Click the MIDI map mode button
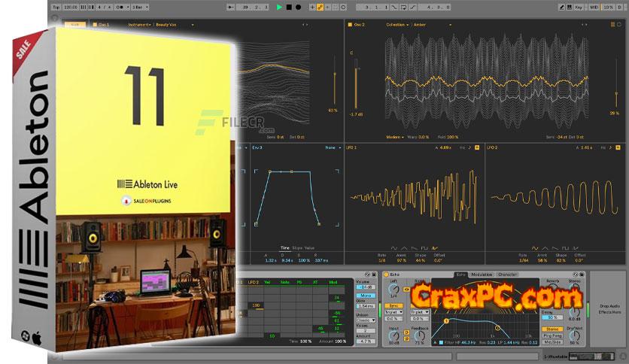Screen dimensions: 629x364 tap(595, 7)
